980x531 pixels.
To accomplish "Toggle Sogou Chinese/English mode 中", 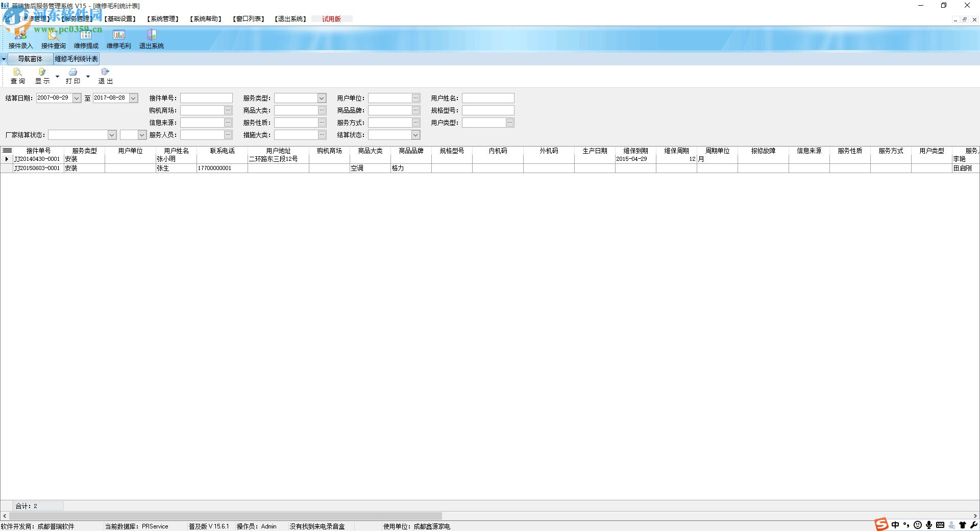I will 895,525.
